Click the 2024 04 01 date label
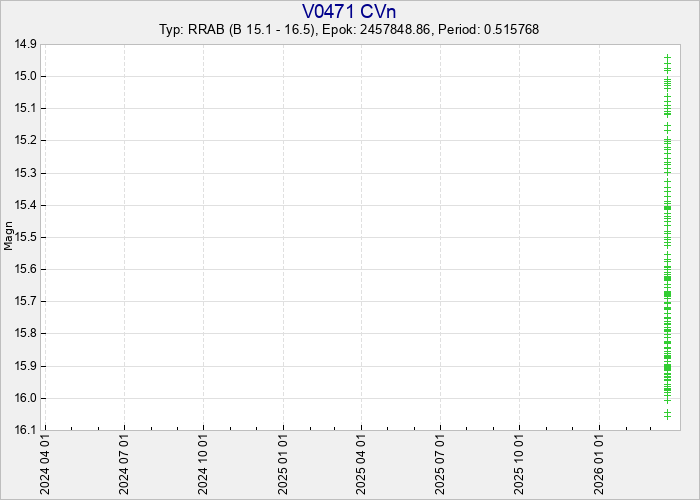The width and height of the screenshot is (700, 500). [45, 465]
